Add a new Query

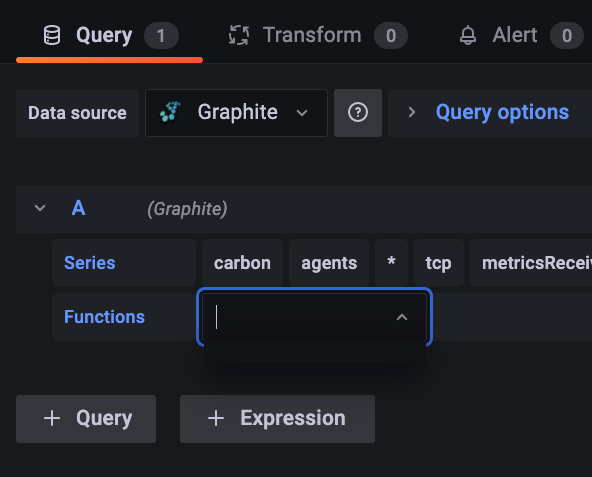pyautogui.click(x=86, y=419)
